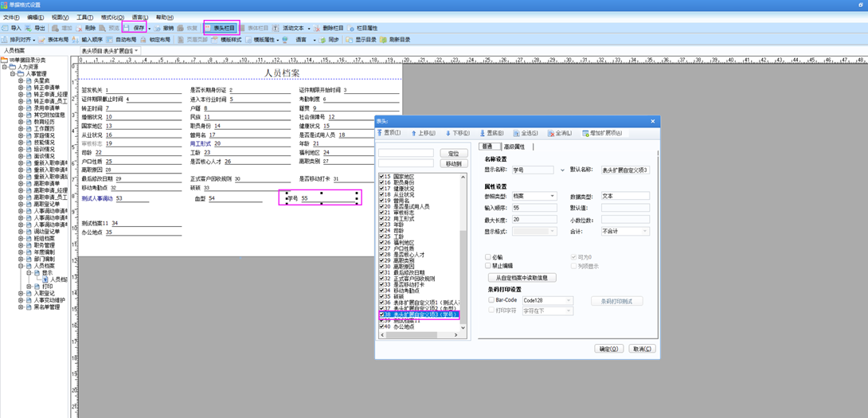Click 下移 in the 表头 dialog toolbar
Image resolution: width=868 pixels, height=418 pixels.
pos(457,134)
